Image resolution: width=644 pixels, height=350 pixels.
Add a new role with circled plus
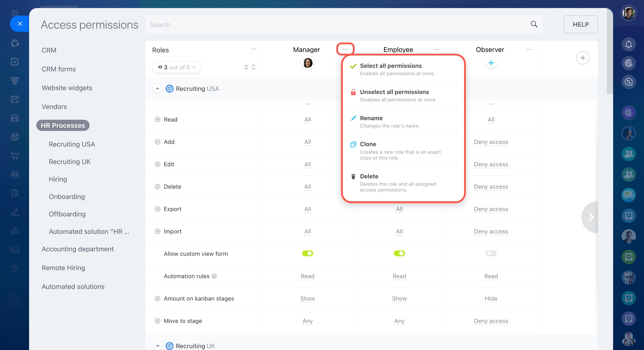(x=582, y=58)
